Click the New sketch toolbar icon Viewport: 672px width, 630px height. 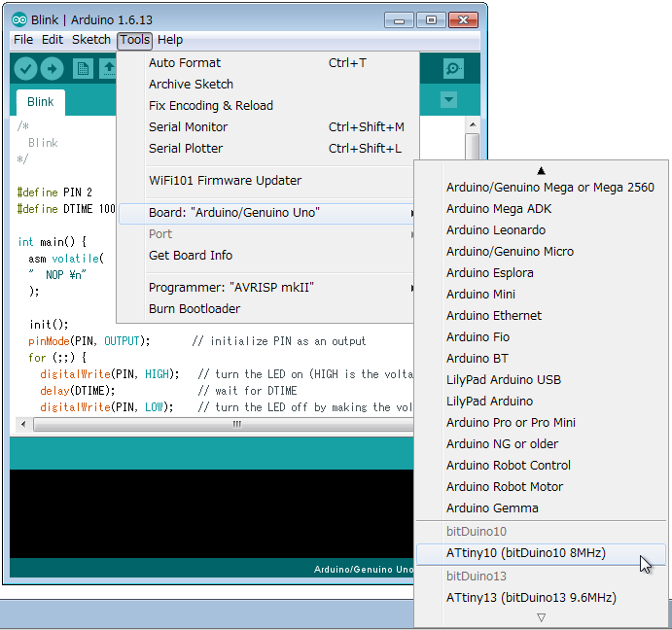pos(83,69)
